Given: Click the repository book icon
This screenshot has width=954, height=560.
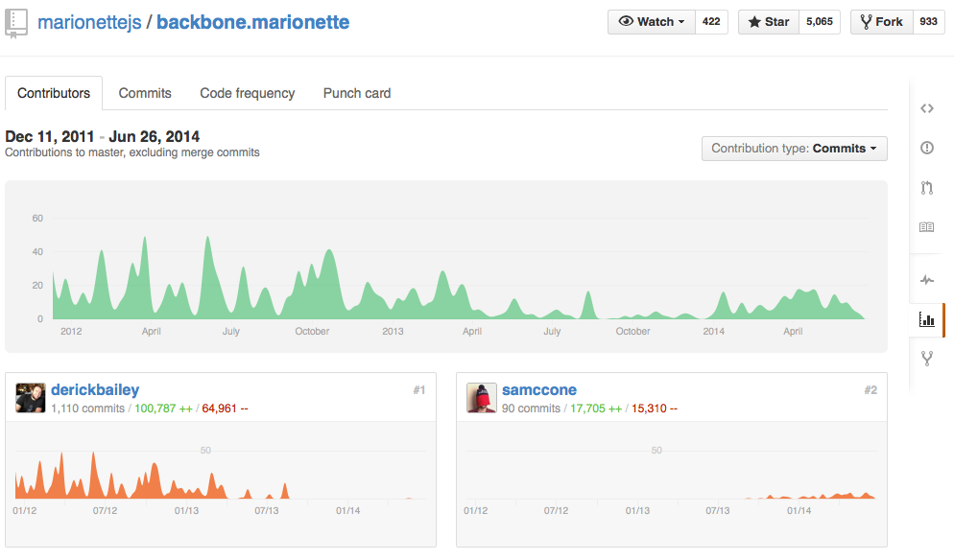Looking at the screenshot, I should (16, 24).
